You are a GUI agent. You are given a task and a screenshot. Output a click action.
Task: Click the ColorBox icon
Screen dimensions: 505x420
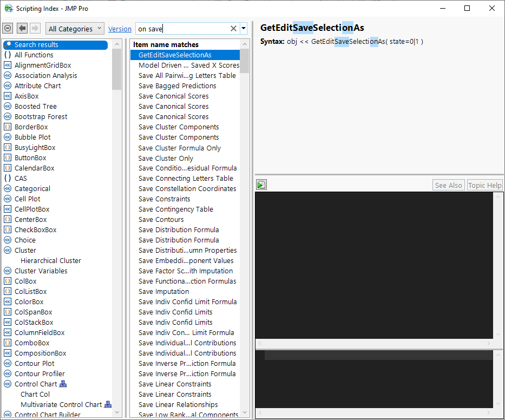click(8, 301)
